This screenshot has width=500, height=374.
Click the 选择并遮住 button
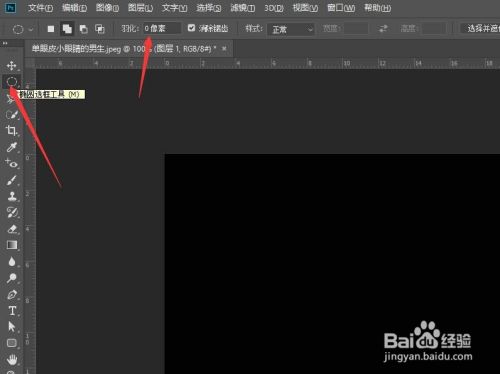pos(480,29)
